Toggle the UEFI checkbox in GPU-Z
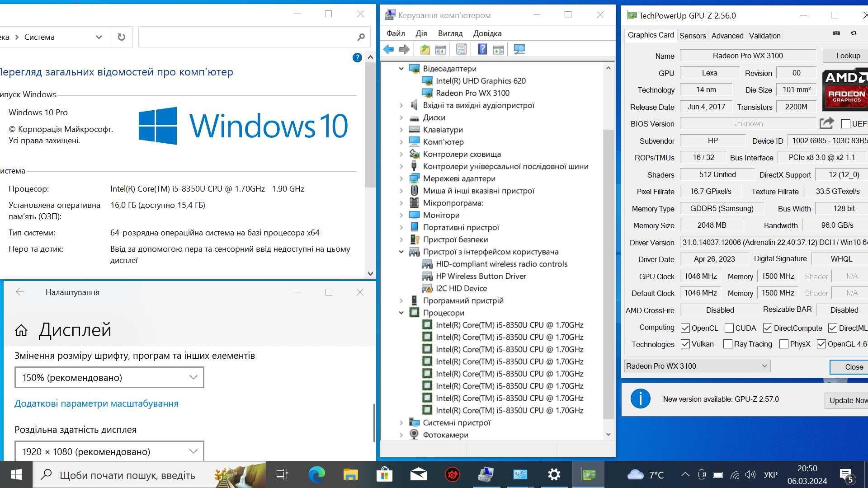Screen dimensions: 868x488 [x=845, y=124]
